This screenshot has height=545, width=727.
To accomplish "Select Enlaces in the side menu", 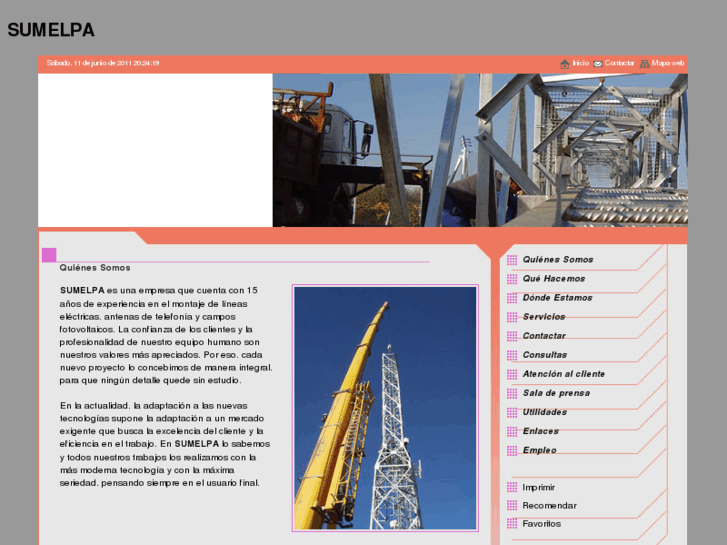I will click(540, 431).
